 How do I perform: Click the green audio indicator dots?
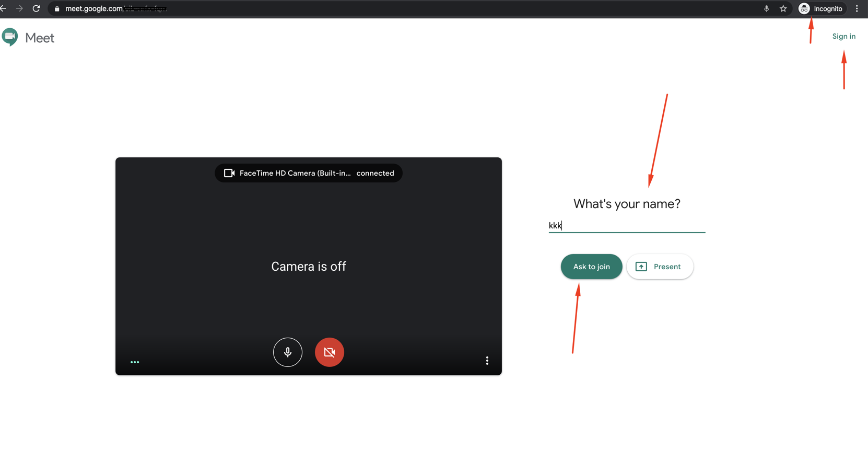pos(135,362)
